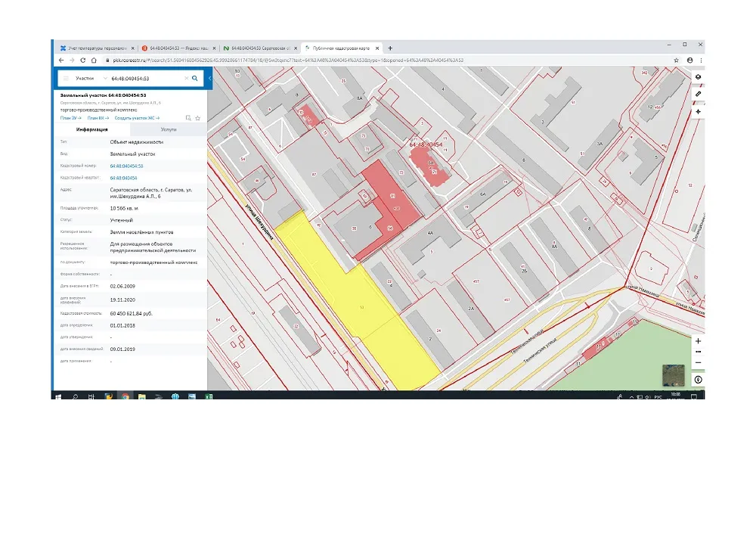The height and width of the screenshot is (534, 756).
Task: Go back in browser
Action: 61,61
